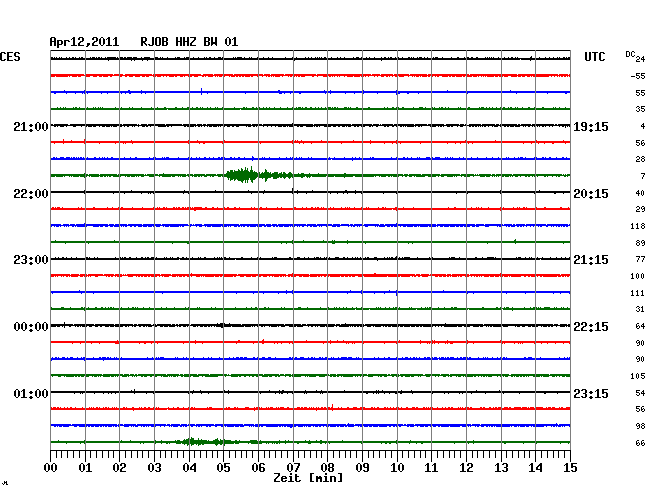Viewport: 650px width, 494px height.
Task: Click the "UTC" column header
Action: (x=594, y=57)
